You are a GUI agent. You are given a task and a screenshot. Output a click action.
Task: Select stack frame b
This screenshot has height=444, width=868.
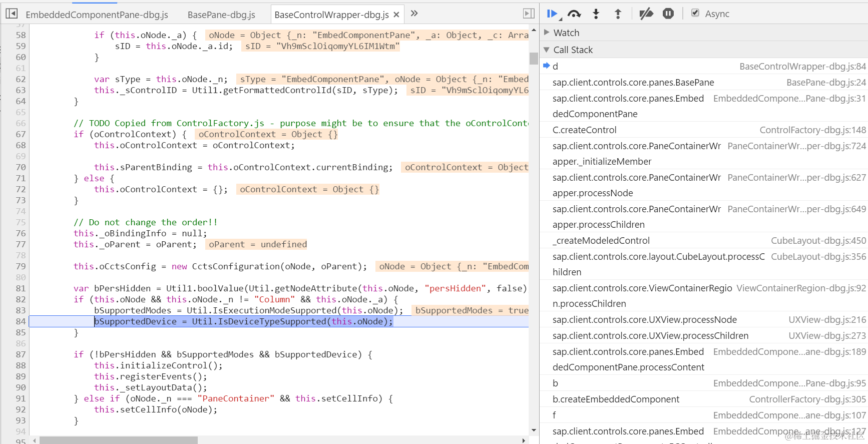pos(704,383)
